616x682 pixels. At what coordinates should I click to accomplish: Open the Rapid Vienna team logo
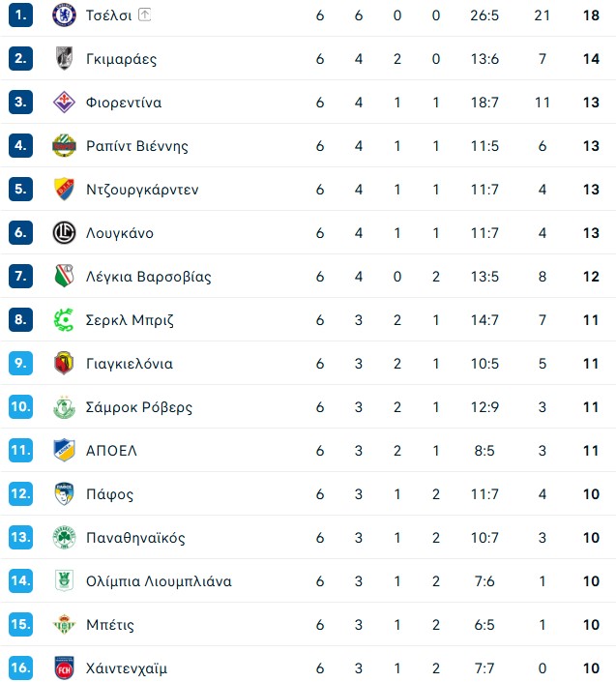(x=64, y=146)
